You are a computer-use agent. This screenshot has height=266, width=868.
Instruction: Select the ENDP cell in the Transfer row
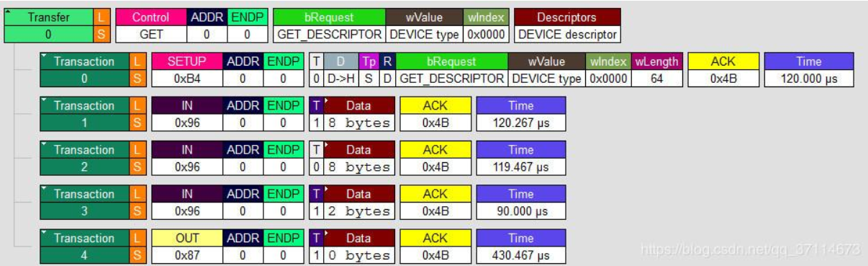coord(247,25)
